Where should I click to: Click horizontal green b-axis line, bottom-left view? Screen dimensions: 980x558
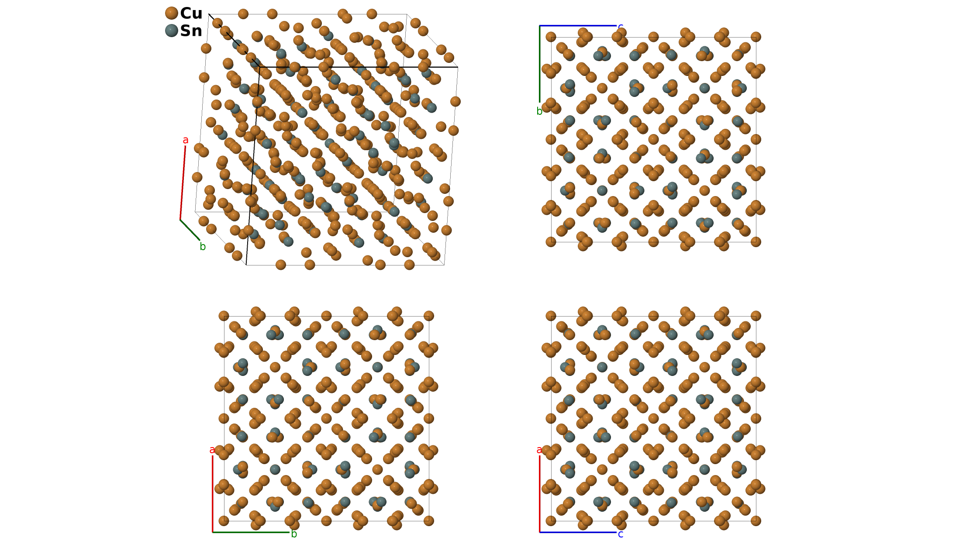point(251,532)
